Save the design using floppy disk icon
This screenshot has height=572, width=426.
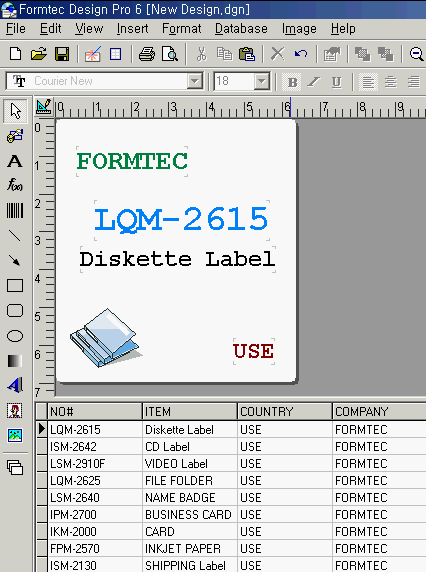click(x=62, y=54)
